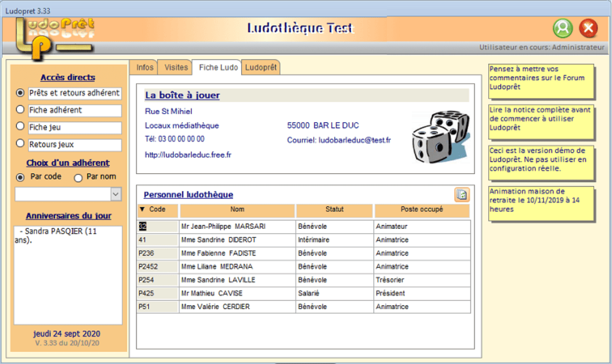Click the dice image
Screen dimensions: 612x364
pos(441,136)
